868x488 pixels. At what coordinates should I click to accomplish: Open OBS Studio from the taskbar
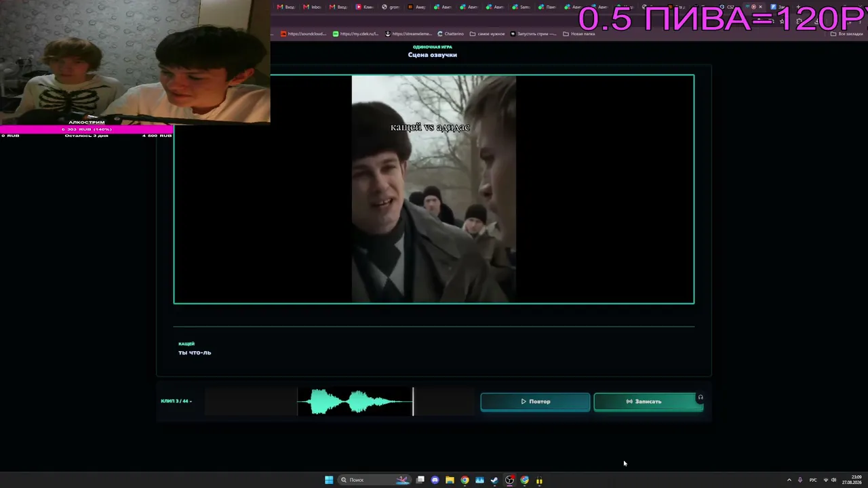pyautogui.click(x=509, y=480)
